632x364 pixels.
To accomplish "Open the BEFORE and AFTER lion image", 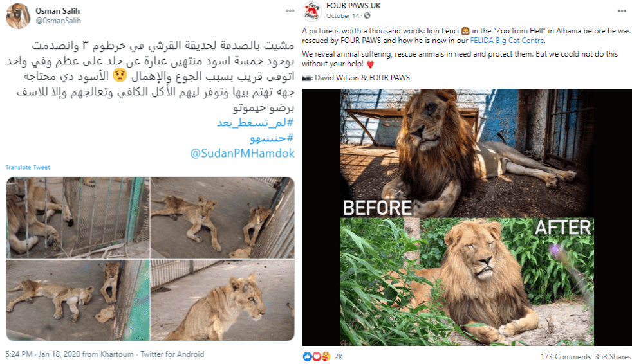I will (x=467, y=217).
